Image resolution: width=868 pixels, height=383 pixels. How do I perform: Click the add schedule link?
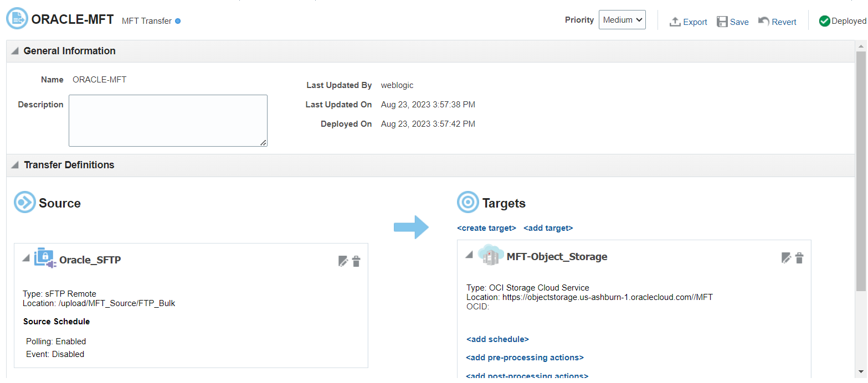(x=497, y=339)
